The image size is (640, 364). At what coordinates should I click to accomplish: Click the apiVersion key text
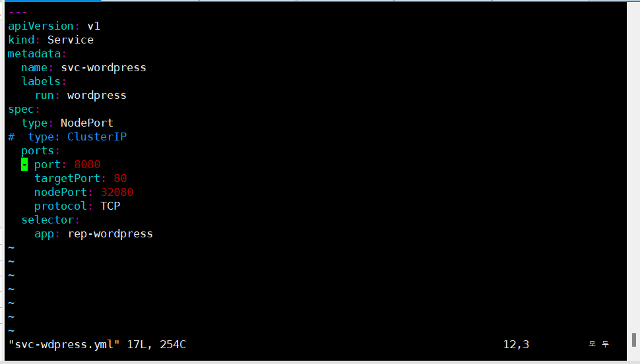click(x=41, y=26)
